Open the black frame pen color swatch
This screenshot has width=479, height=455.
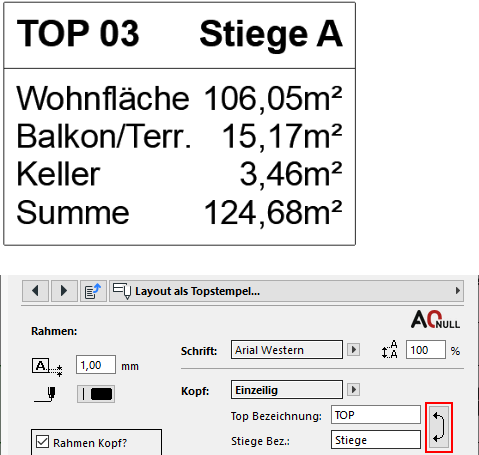[96, 394]
